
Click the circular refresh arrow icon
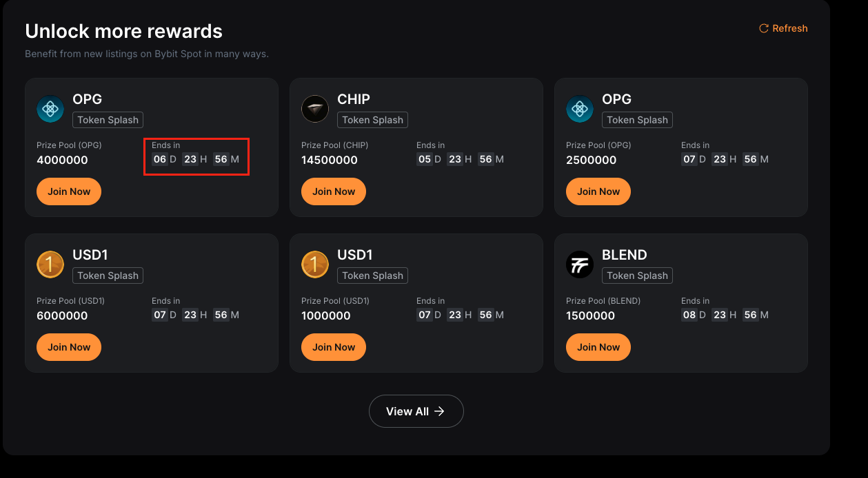pyautogui.click(x=763, y=28)
